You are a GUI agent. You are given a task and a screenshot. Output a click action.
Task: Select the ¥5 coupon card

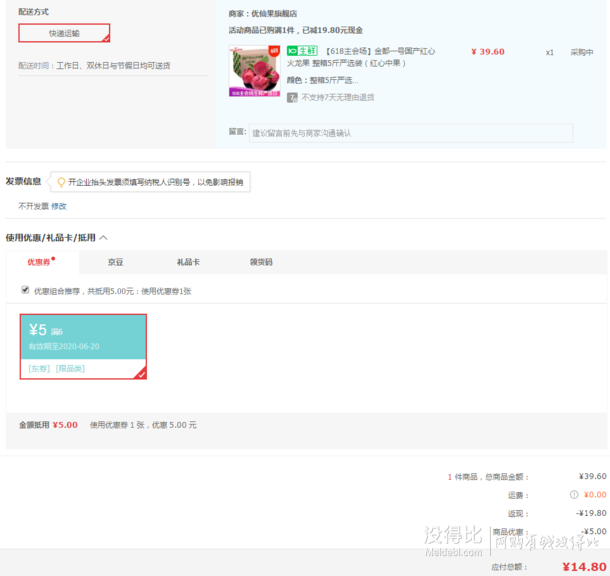[x=84, y=346]
